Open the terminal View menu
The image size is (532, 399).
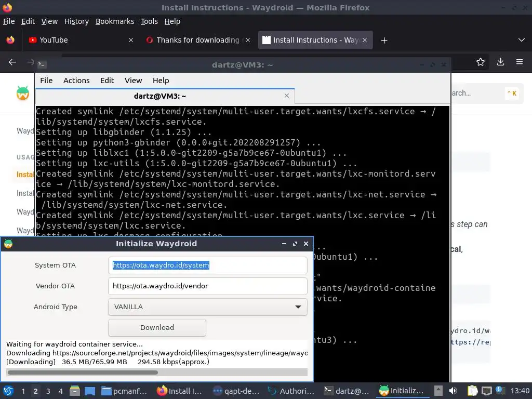(133, 81)
